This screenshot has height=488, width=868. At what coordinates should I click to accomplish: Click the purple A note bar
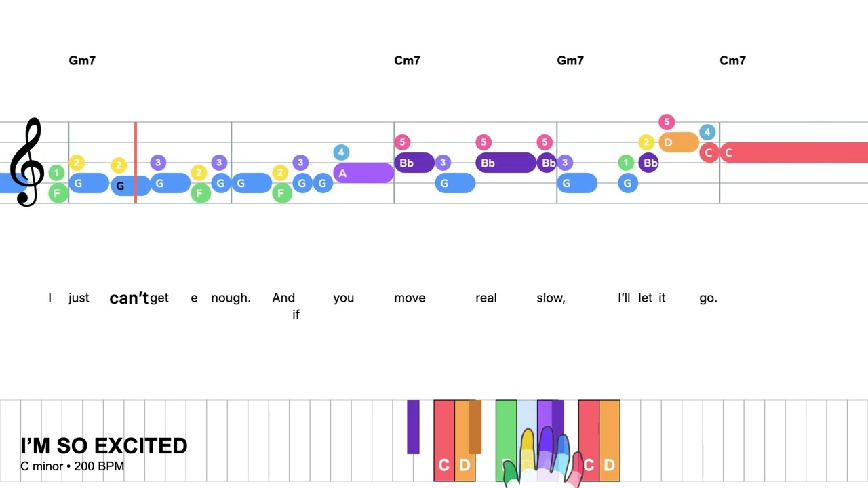[x=363, y=174]
